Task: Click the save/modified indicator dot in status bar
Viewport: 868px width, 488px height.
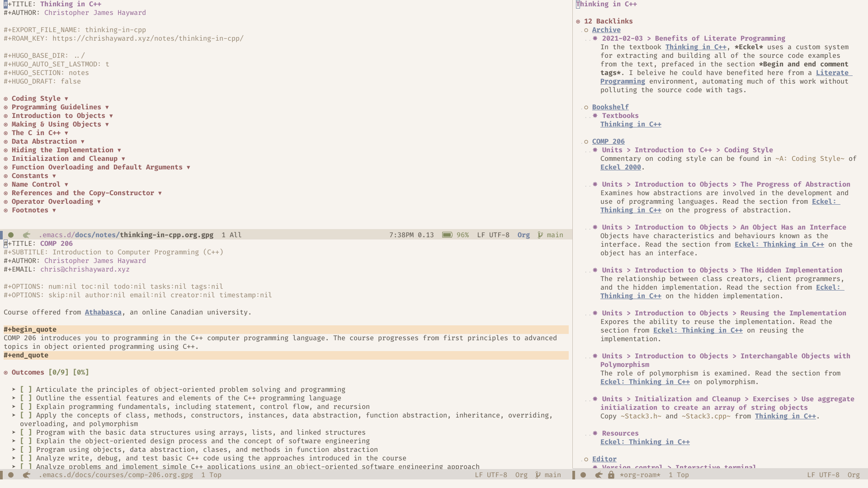Action: tap(11, 235)
